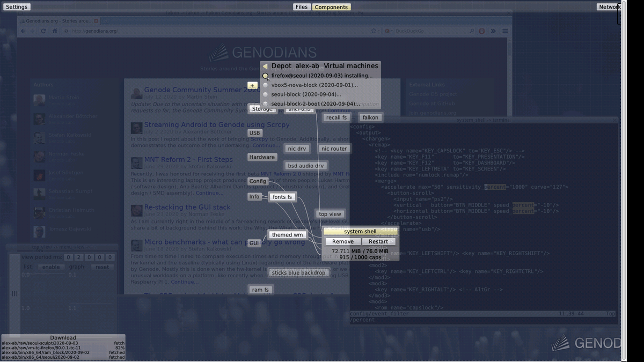Switch to the Files tab
The height and width of the screenshot is (362, 644).
[302, 7]
